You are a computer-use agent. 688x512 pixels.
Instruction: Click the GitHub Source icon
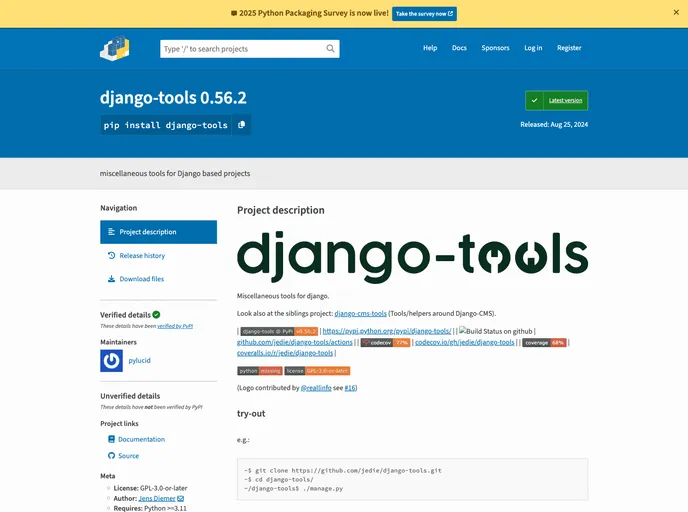pos(111,456)
